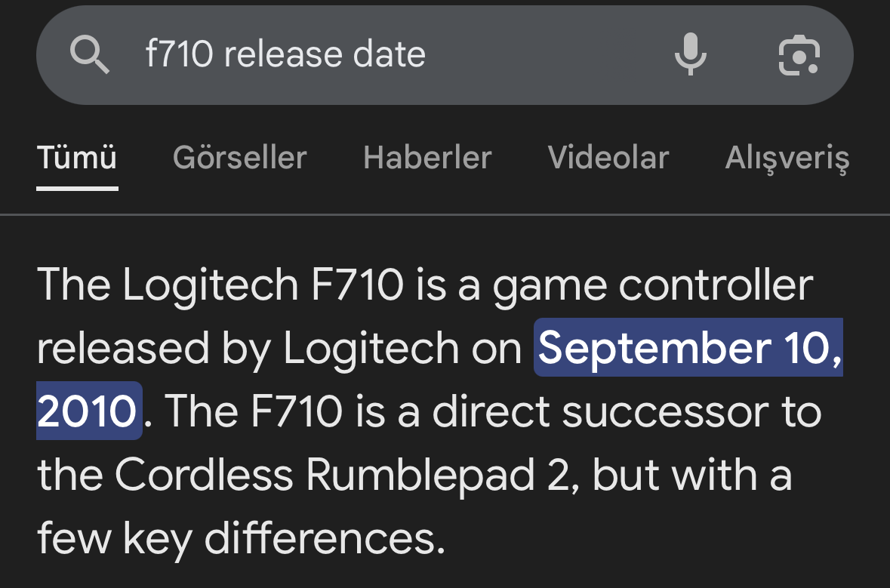Click "released by Logitech on" text

coord(279,349)
